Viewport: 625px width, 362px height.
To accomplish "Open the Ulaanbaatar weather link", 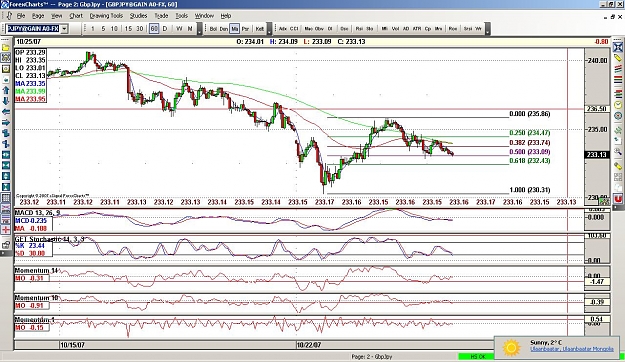I will point(572,349).
